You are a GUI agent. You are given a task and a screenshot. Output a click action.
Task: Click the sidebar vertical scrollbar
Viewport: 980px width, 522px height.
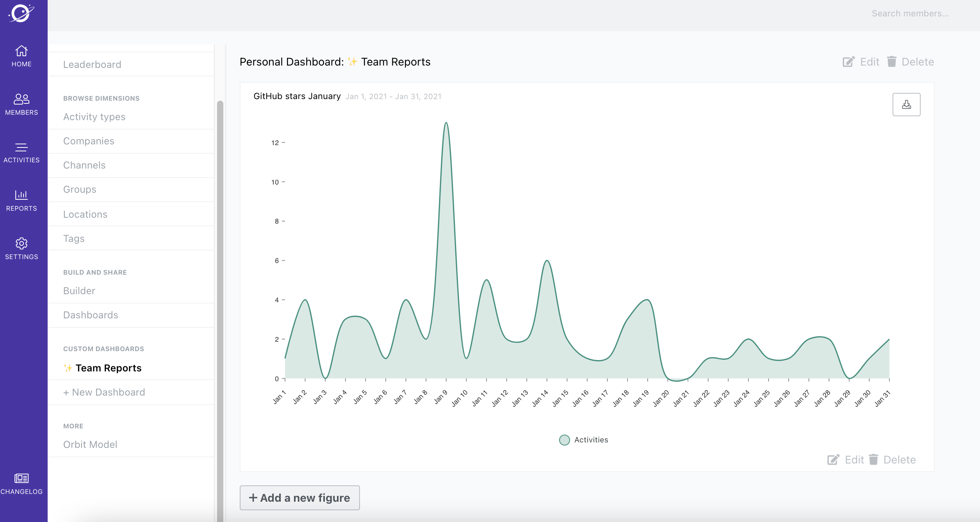click(x=220, y=273)
